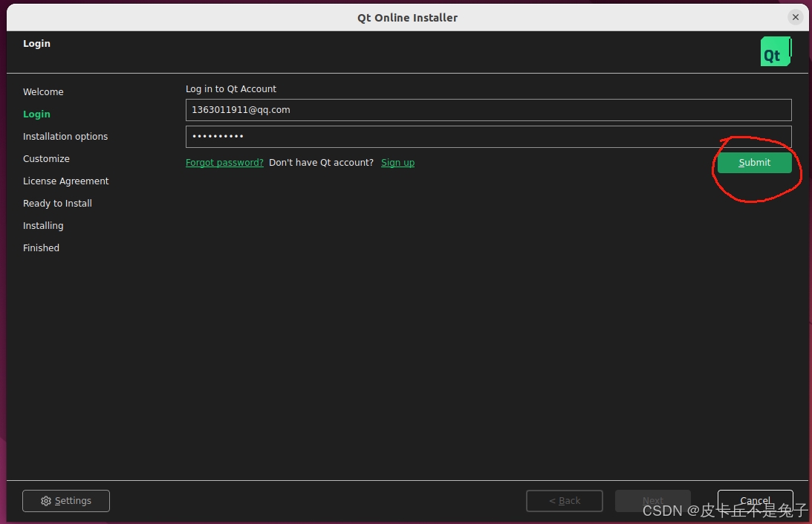Open installer Settings
The image size is (812, 524).
66,501
